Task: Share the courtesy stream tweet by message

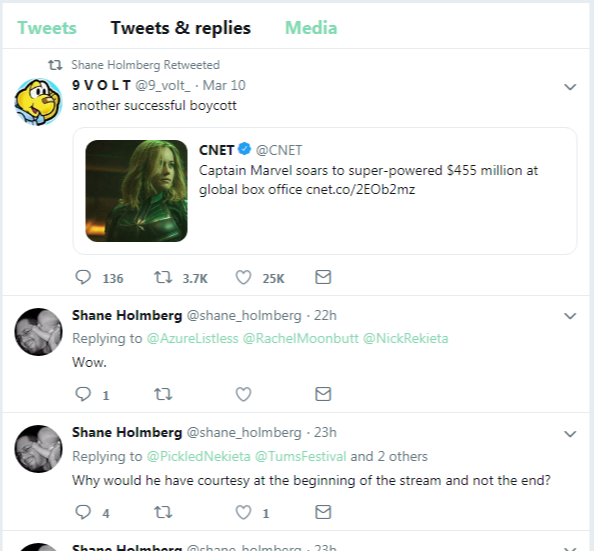Action: click(323, 512)
